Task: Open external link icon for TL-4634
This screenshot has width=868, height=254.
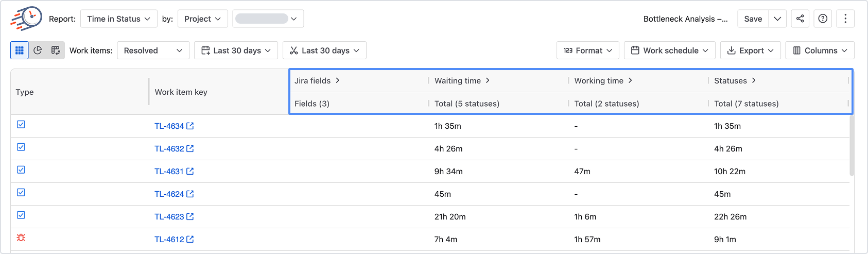Action: pos(190,126)
